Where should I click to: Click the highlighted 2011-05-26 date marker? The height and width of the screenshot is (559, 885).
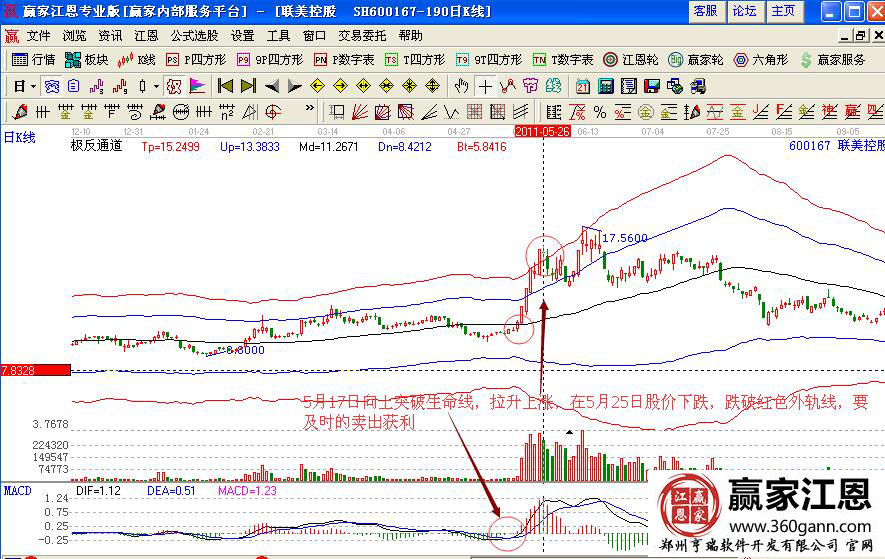pos(542,131)
